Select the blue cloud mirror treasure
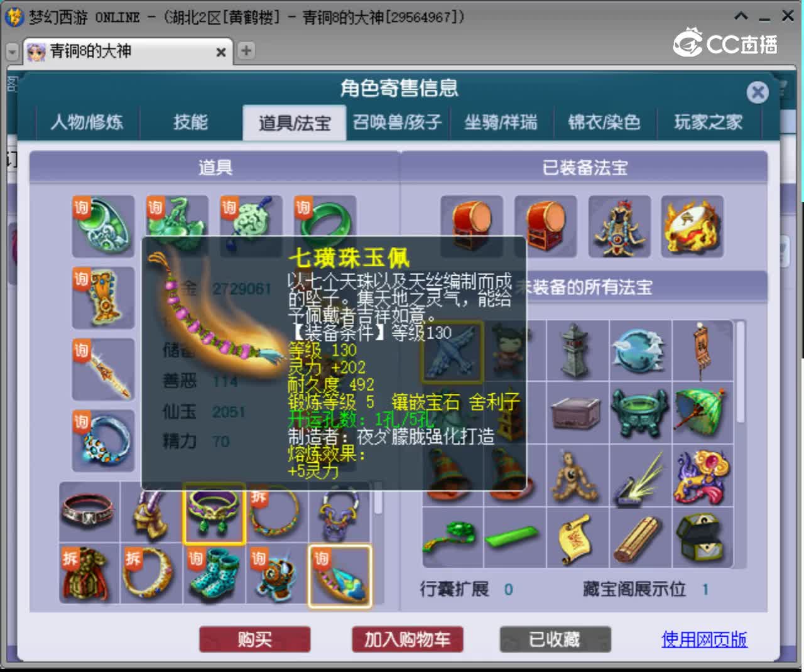 (640, 350)
